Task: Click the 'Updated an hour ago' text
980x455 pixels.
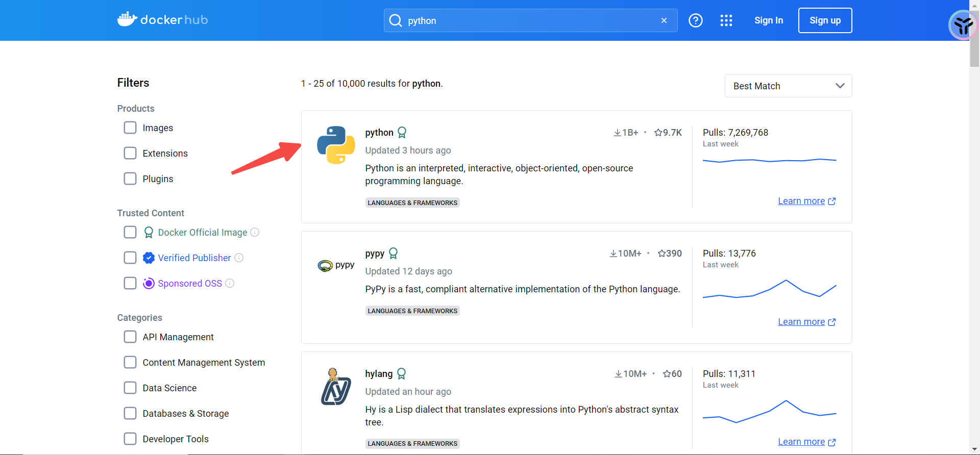Action: coord(408,392)
